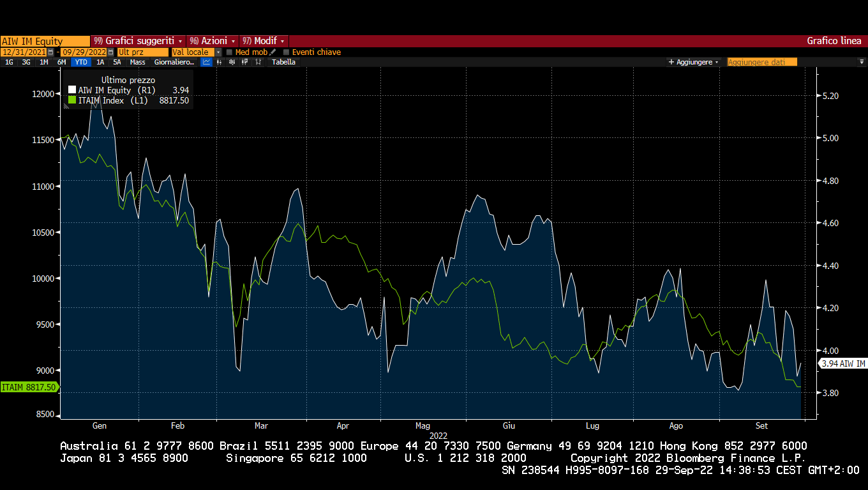Viewport: 868px width, 490px height.
Task: Click the AIW IM Equity security field
Action: [45, 41]
